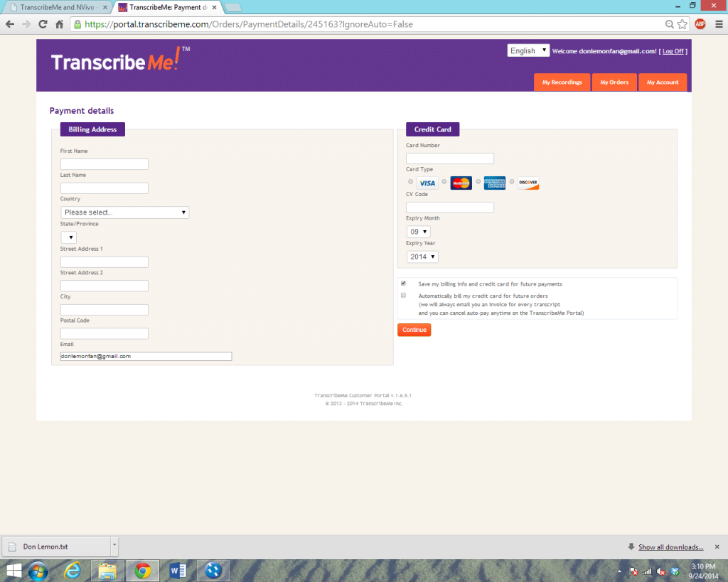
Task: Uncheck Save my billing info checkbox
Action: pos(404,283)
